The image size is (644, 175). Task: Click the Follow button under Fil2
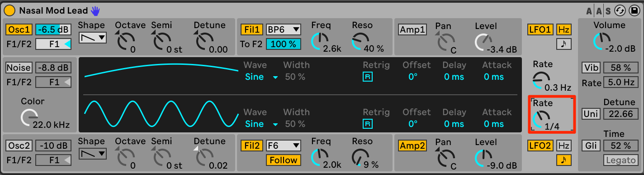[x=283, y=160]
